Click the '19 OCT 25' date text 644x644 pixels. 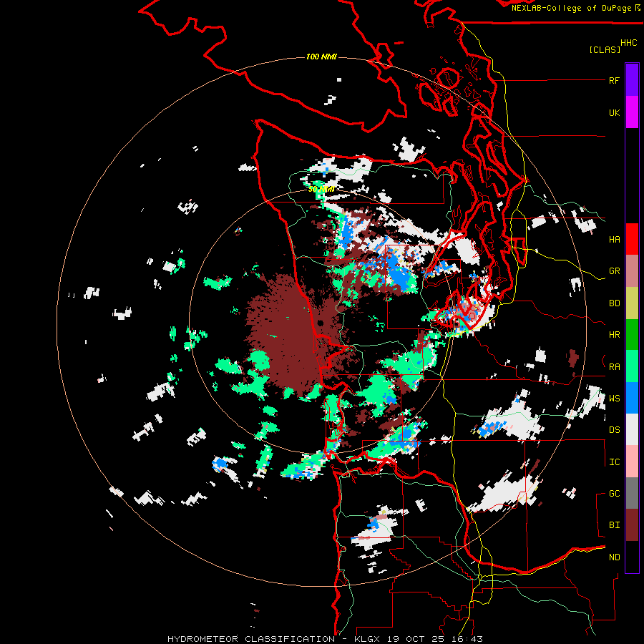[x=416, y=639]
